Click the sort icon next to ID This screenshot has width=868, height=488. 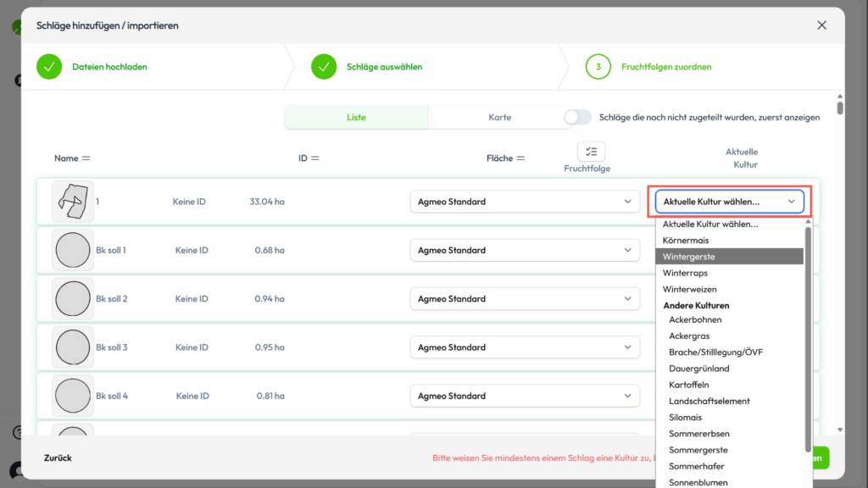[314, 158]
